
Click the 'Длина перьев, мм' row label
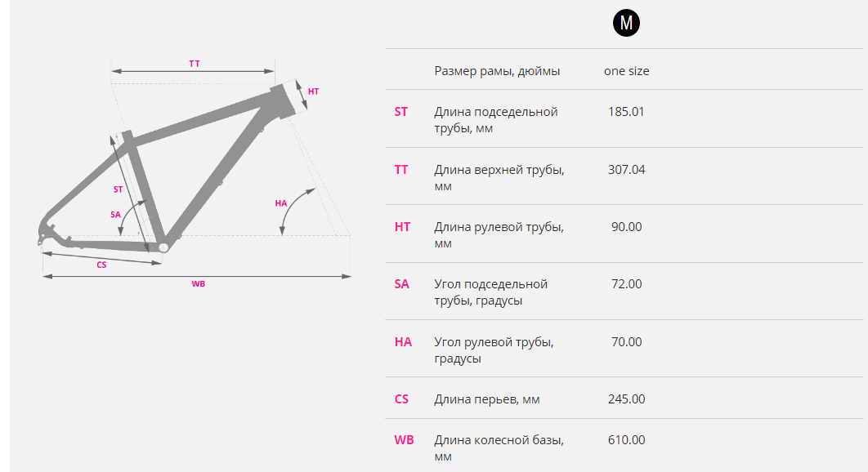click(x=487, y=399)
